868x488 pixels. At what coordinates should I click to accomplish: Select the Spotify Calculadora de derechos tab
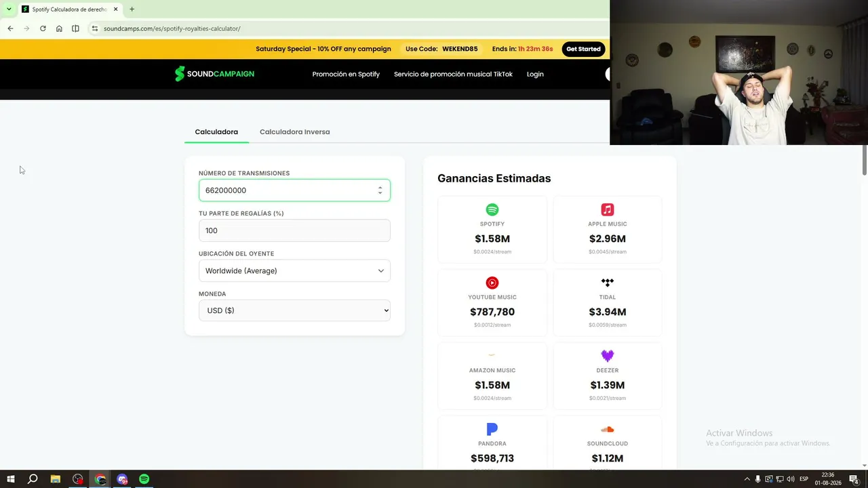(70, 9)
